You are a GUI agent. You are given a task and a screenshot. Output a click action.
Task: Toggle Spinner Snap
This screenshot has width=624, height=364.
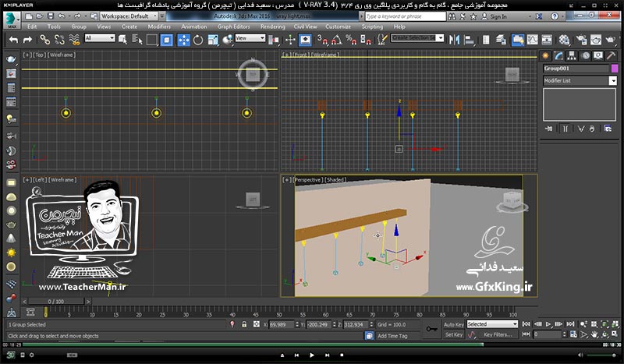pos(365,40)
